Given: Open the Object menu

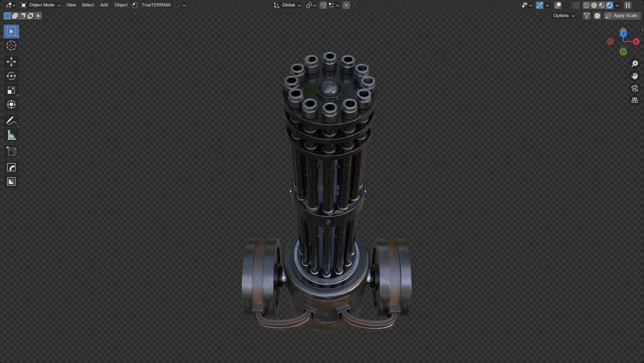Looking at the screenshot, I should point(121,5).
